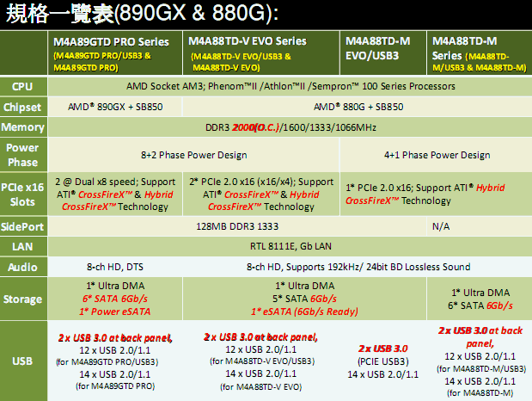Click the '2 @ Dual x8 speed' PCIe cell

(x=115, y=194)
